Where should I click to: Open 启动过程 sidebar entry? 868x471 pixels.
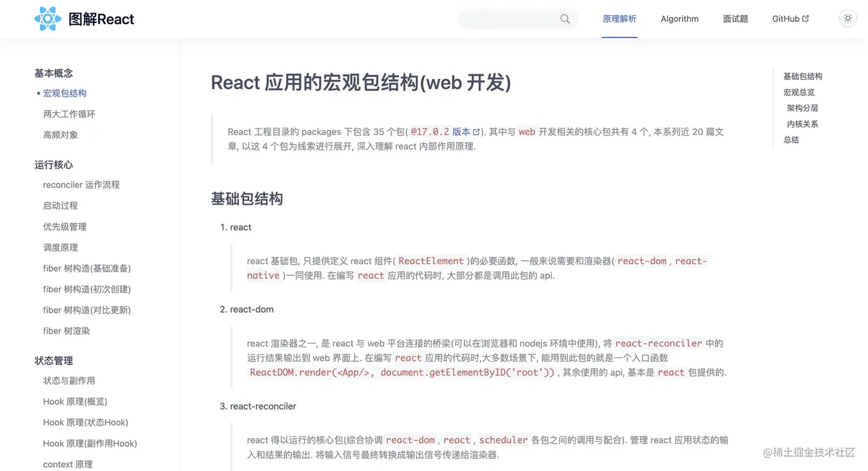tap(60, 206)
